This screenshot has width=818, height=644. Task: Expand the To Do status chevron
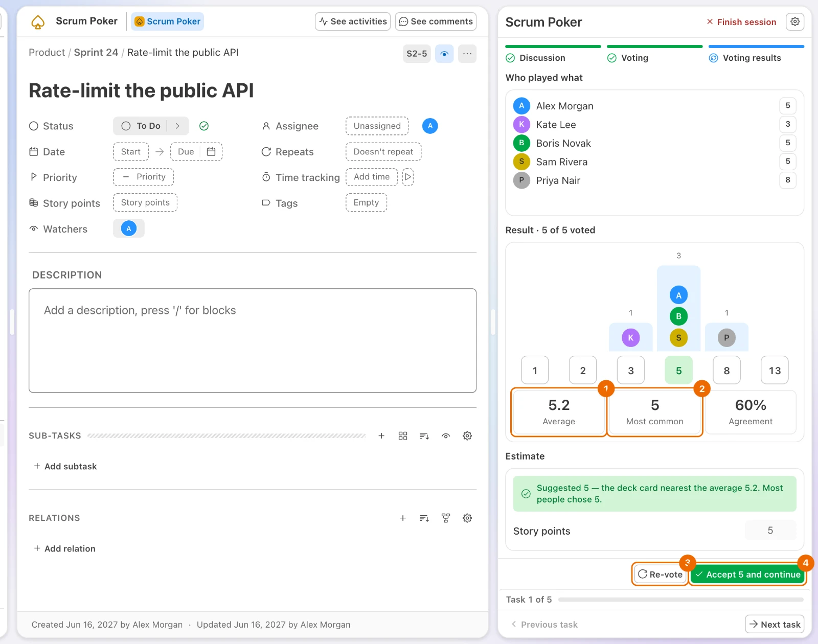point(177,126)
